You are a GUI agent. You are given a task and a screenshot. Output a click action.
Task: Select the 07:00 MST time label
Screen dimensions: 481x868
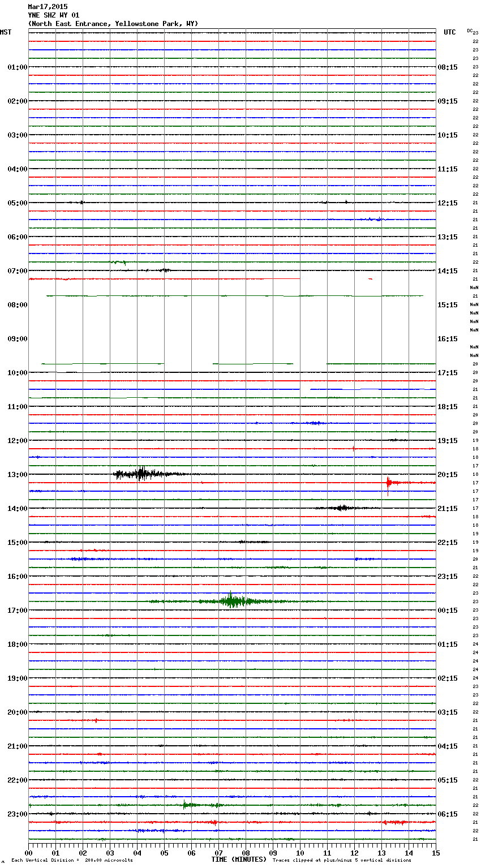pos(18,270)
